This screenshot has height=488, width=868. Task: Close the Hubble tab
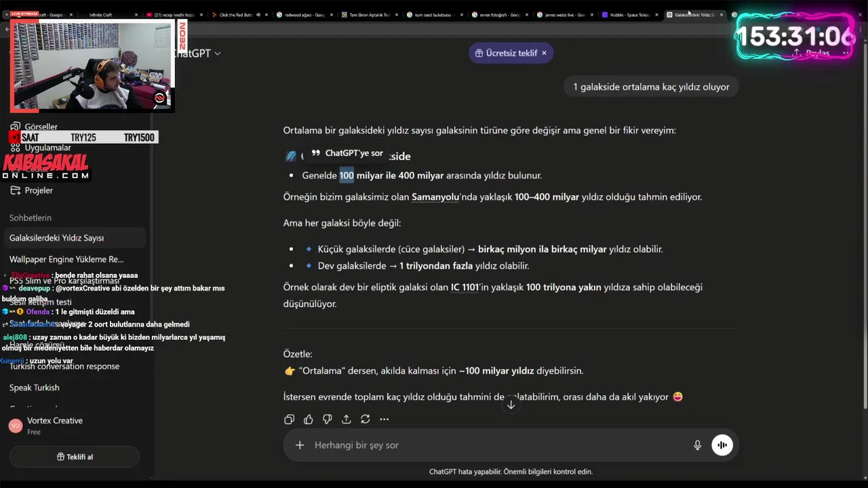[656, 15]
